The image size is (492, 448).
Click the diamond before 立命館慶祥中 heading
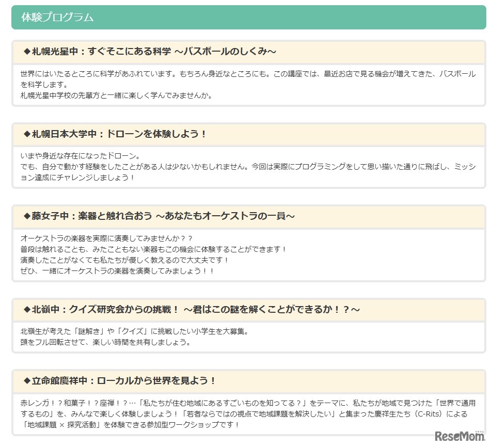click(27, 380)
